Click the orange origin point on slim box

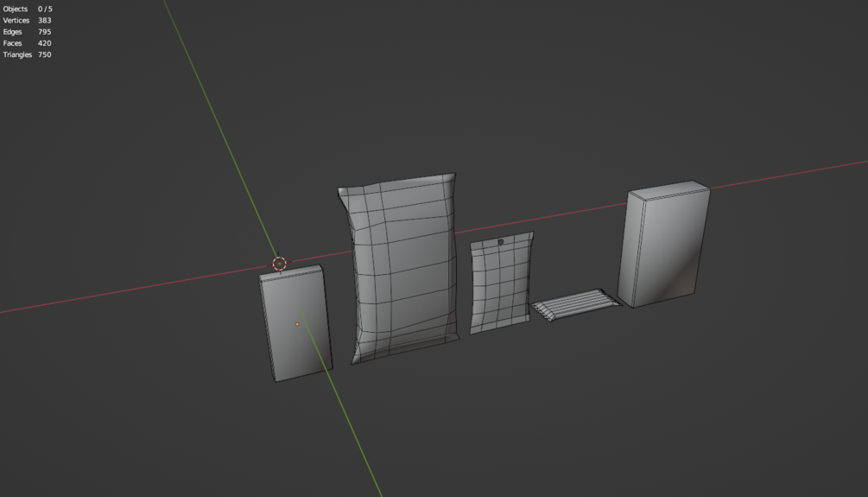click(297, 324)
